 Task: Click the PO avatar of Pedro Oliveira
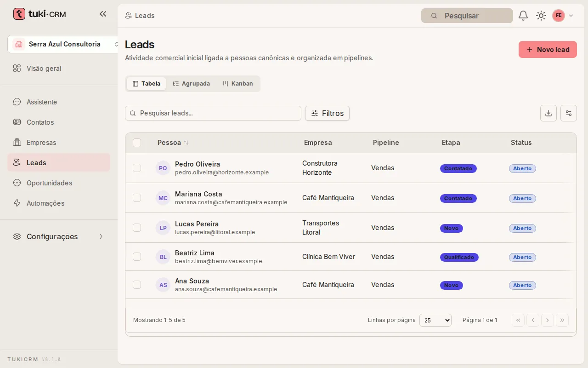click(163, 168)
